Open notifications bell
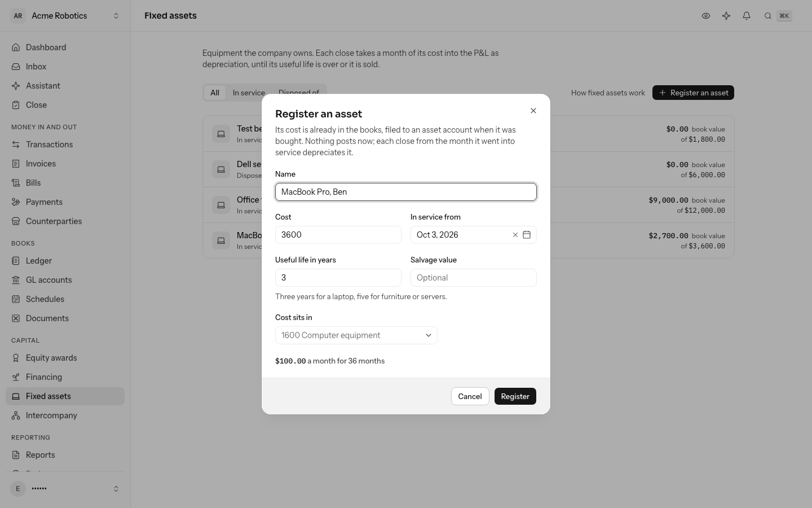812x508 pixels. (x=747, y=16)
